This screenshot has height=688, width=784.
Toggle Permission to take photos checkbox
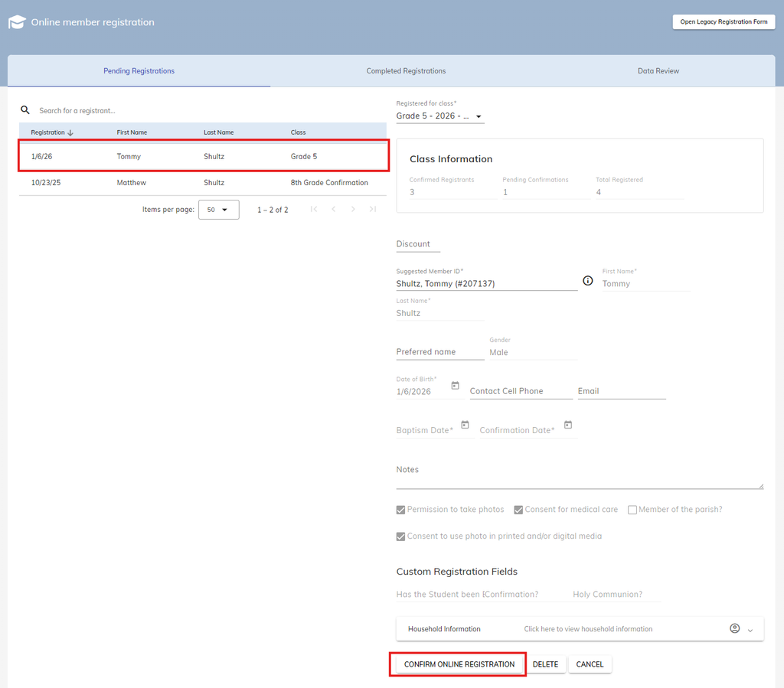click(400, 510)
